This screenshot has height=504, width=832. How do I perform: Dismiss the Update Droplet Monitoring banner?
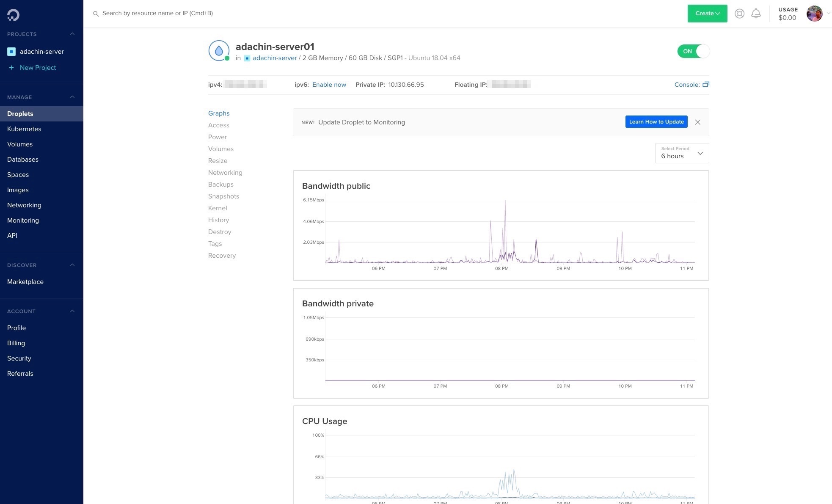coord(697,122)
